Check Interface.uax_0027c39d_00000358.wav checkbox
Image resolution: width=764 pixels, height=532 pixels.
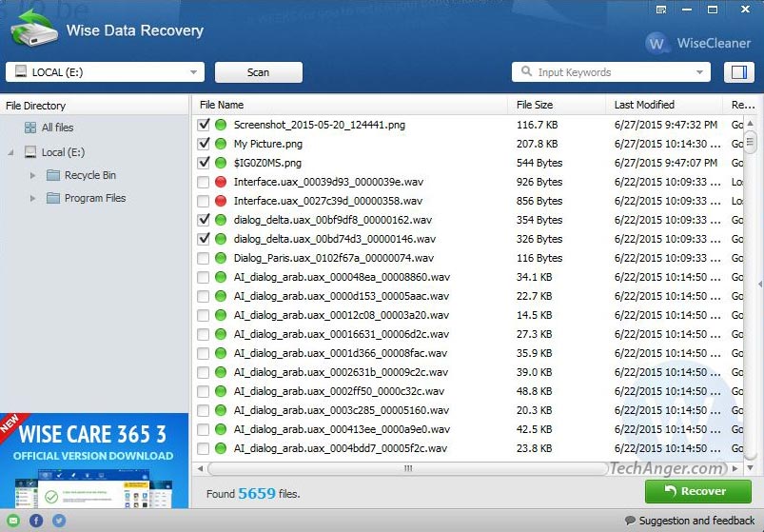pyautogui.click(x=204, y=201)
